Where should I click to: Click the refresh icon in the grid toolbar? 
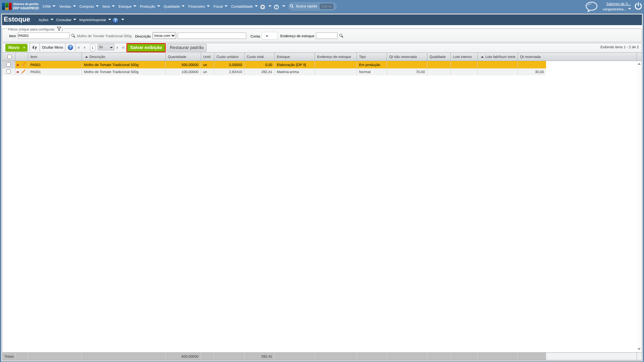[35, 48]
